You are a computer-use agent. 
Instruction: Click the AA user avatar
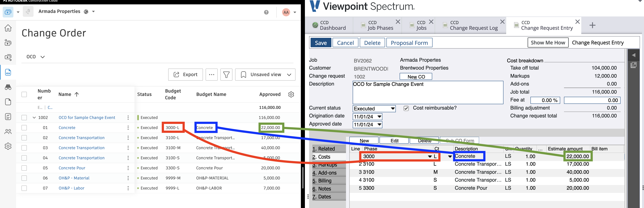[x=286, y=12]
